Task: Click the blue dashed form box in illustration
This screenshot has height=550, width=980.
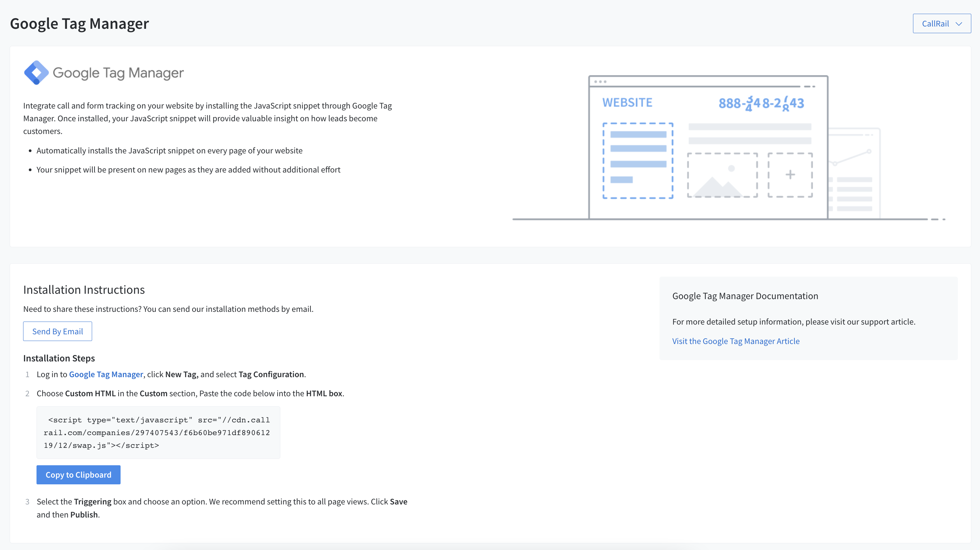Action: (638, 160)
